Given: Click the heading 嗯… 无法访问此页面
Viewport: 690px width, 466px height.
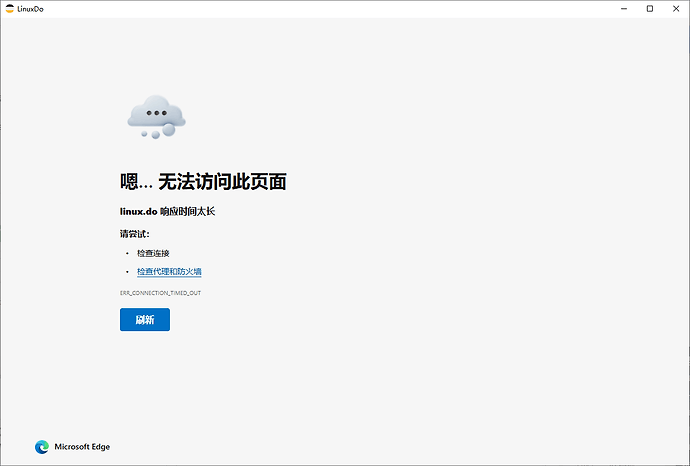Looking at the screenshot, I should point(203,181).
